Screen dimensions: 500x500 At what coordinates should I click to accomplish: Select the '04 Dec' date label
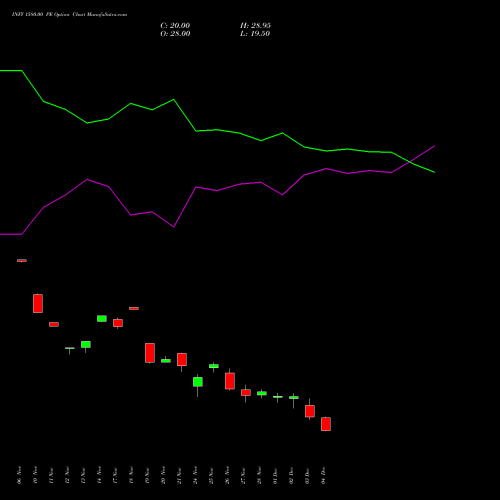point(323,475)
